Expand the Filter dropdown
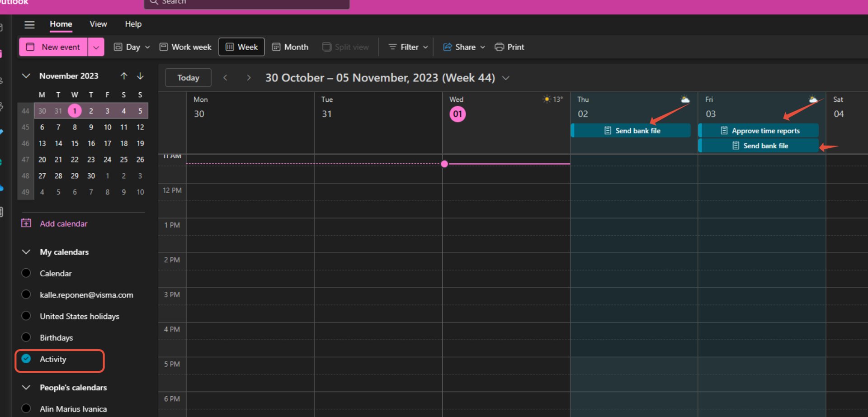 tap(408, 47)
